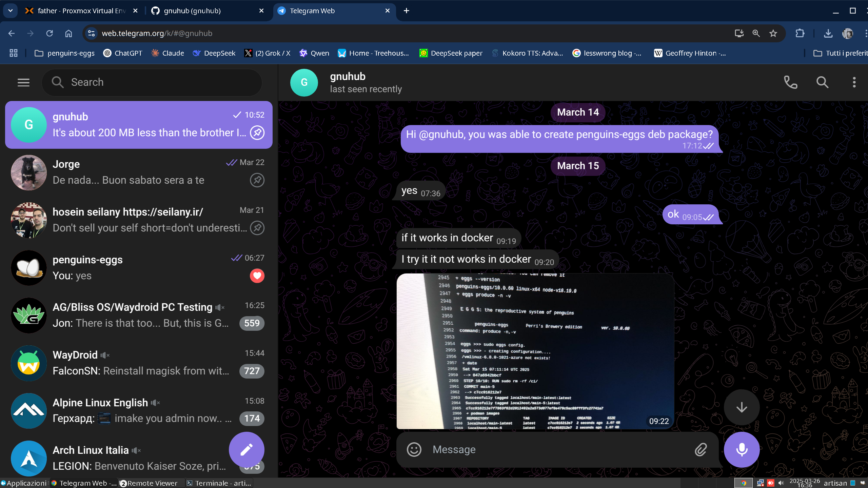Viewport: 868px width, 488px height.
Task: Open a new browser tab
Action: [x=406, y=11]
